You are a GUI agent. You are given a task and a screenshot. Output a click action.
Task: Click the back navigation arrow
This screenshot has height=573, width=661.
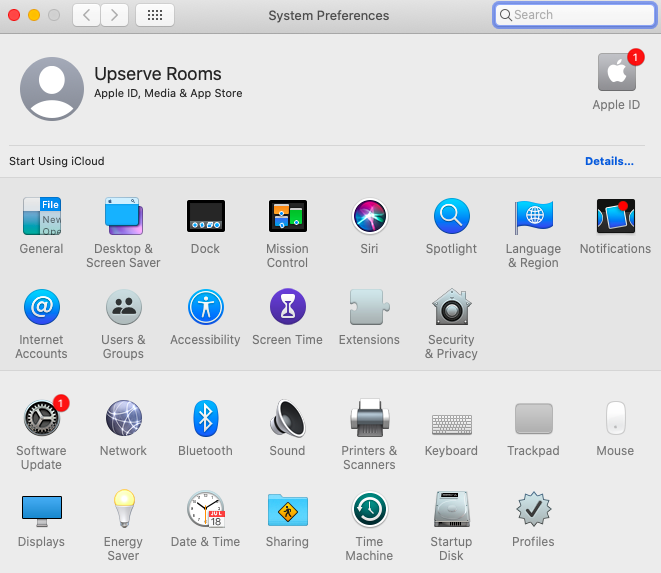point(86,15)
